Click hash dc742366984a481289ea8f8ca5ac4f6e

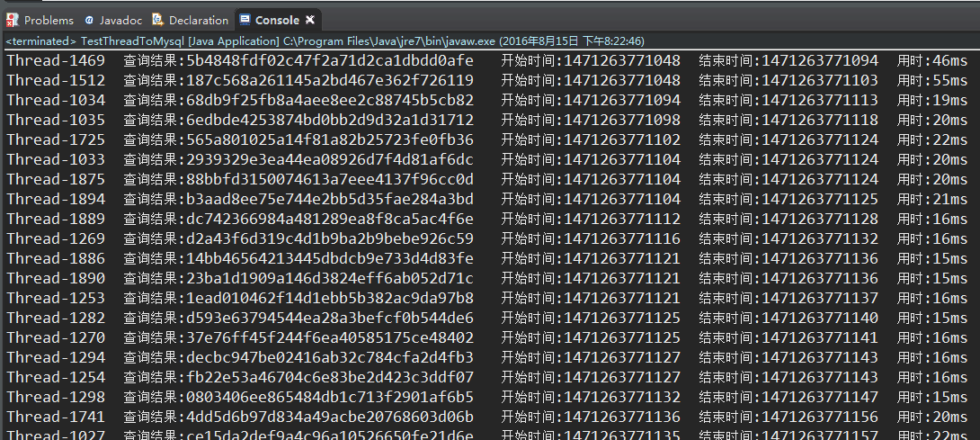tap(330, 219)
